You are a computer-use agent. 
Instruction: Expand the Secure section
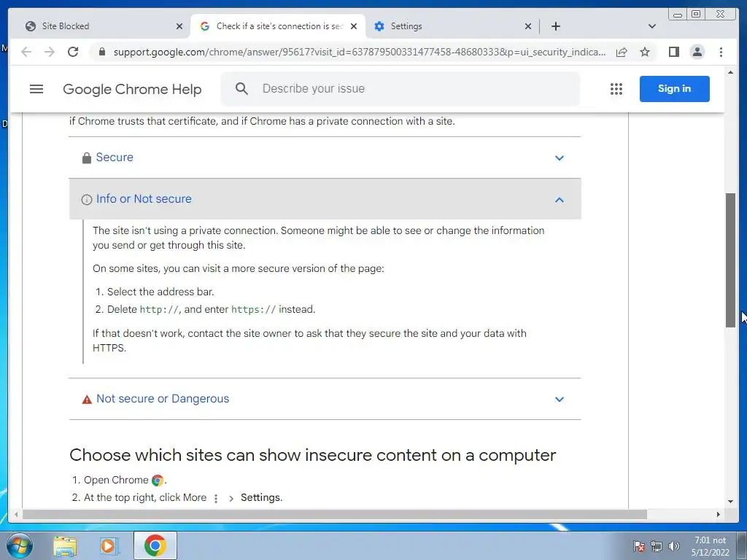[x=325, y=157]
